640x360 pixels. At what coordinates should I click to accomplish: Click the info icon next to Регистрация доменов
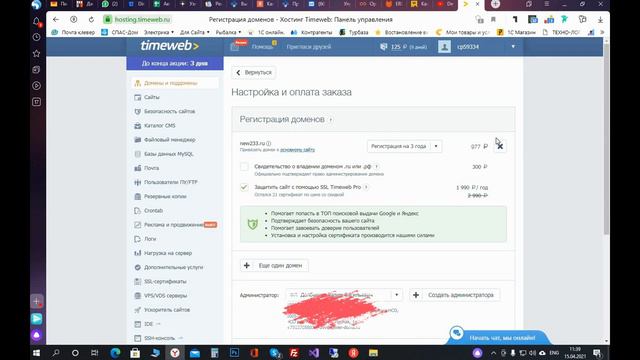pyautogui.click(x=331, y=120)
